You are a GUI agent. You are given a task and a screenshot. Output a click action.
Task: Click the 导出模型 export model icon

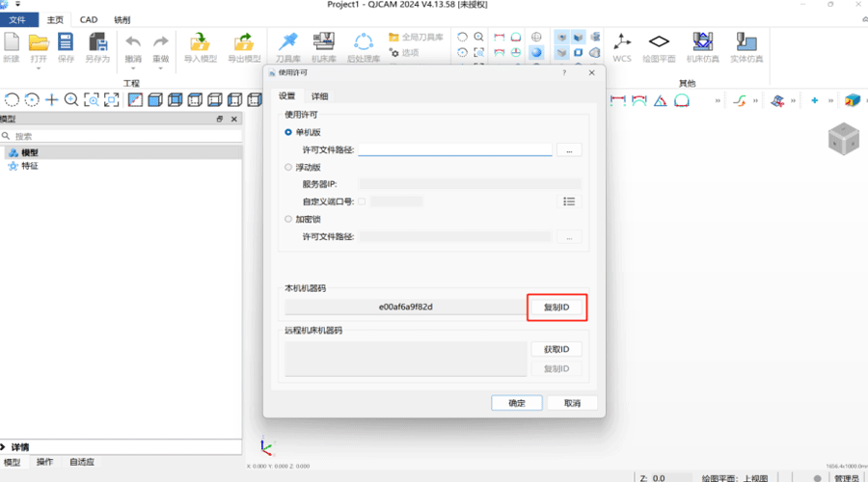pyautogui.click(x=243, y=43)
